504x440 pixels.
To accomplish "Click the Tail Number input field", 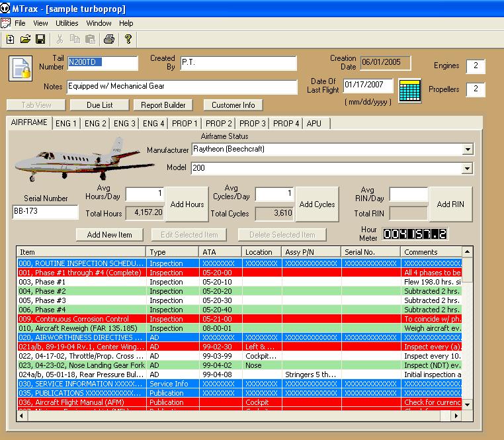I will [103, 63].
